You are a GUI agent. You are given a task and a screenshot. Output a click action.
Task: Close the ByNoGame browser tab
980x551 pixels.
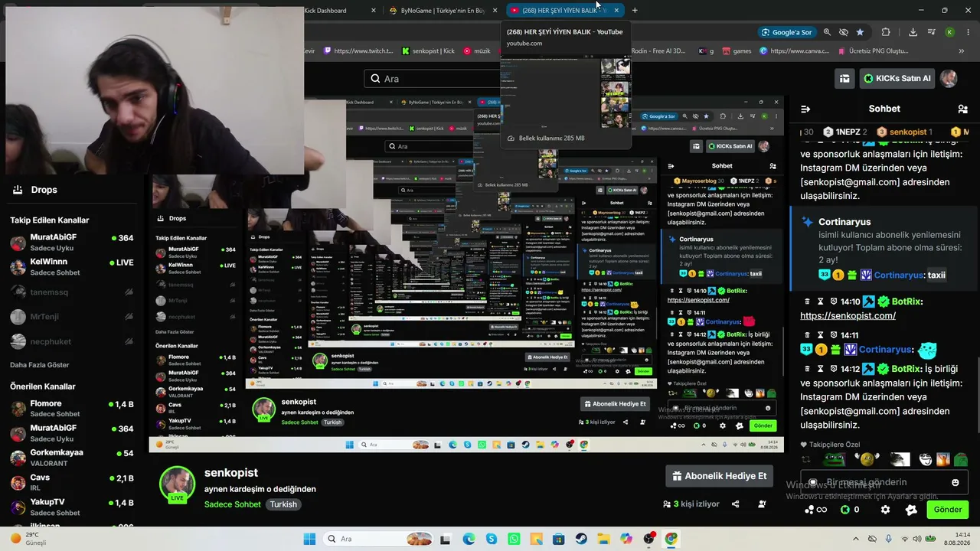tap(495, 10)
